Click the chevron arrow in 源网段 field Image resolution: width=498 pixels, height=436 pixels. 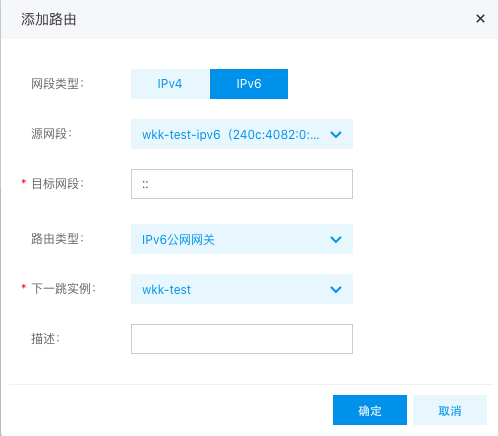[336, 135]
